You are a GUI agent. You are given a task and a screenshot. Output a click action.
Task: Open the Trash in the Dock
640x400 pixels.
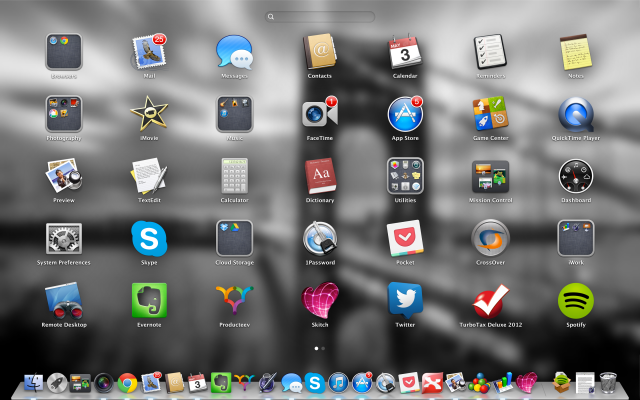coord(608,383)
